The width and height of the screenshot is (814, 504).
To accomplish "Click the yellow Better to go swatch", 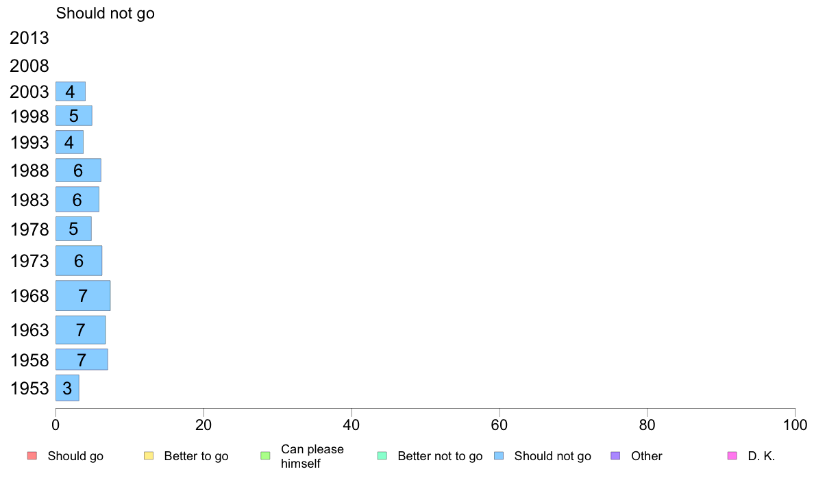I will tap(149, 456).
